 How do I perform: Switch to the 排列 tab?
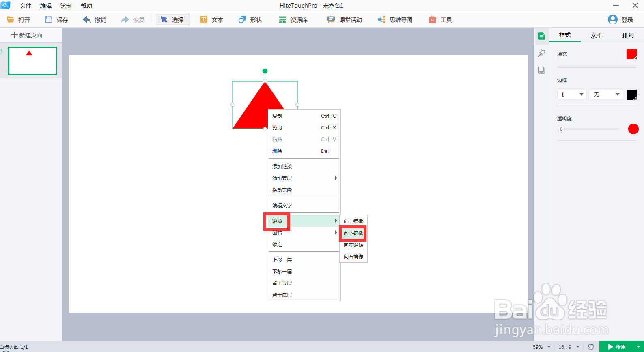pos(628,35)
